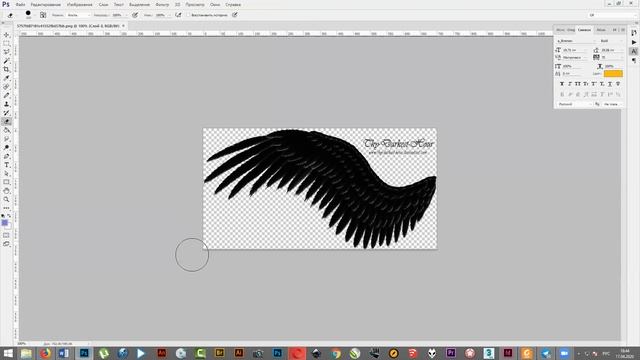Open the orange text color swatch
This screenshot has height=360, width=640.
click(x=613, y=73)
